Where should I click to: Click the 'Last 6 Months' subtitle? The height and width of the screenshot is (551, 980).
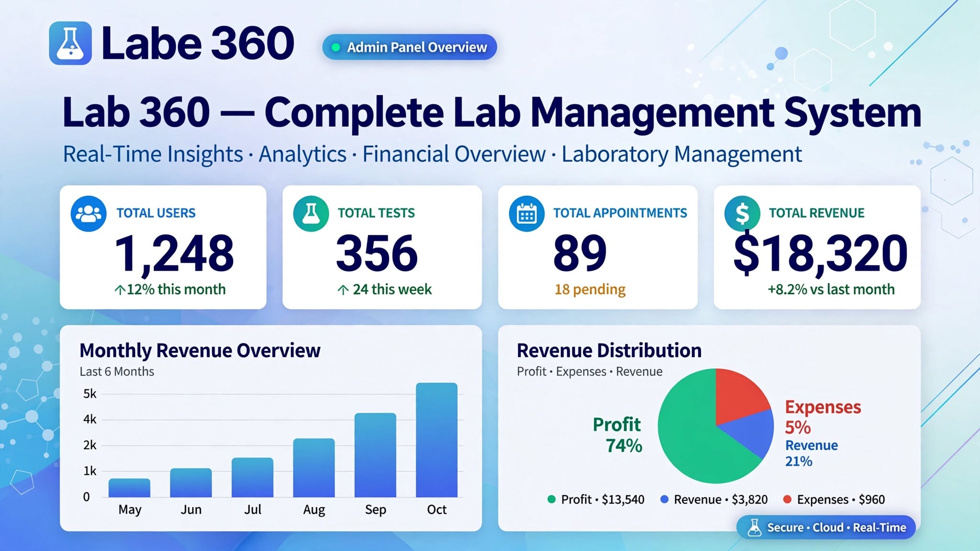coord(117,372)
